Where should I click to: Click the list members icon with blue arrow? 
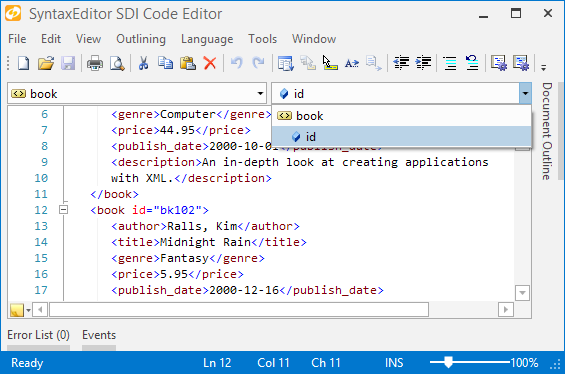coord(285,63)
